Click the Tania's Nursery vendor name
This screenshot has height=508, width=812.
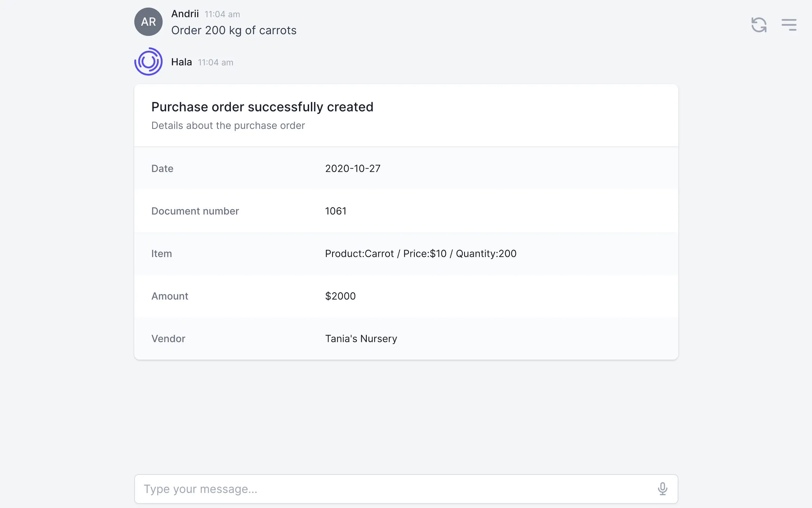click(x=361, y=339)
